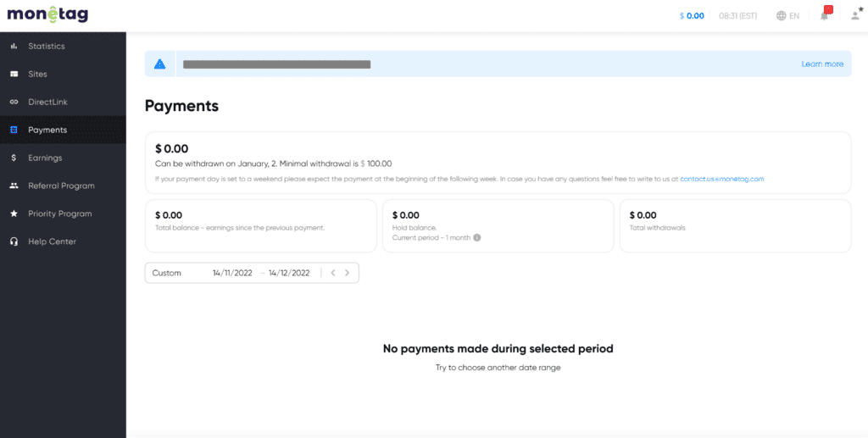This screenshot has height=438, width=868.
Task: Open the Payments menu item
Action: pos(47,130)
